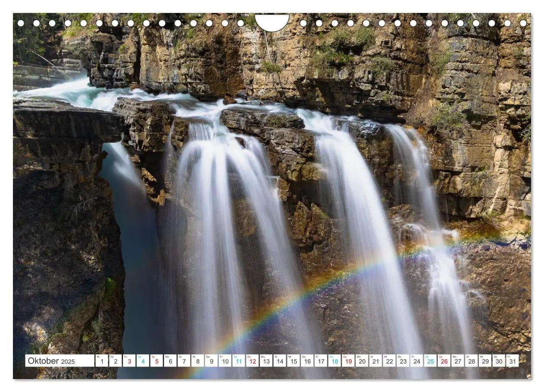Image resolution: width=544 pixels, height=392 pixels.
Task: Select date 29 in the strip
Action: [485, 361]
